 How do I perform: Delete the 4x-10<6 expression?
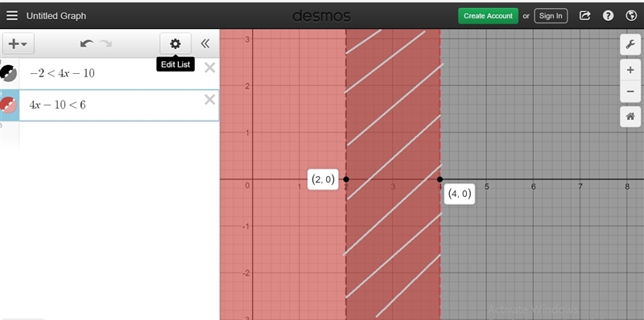click(x=210, y=100)
